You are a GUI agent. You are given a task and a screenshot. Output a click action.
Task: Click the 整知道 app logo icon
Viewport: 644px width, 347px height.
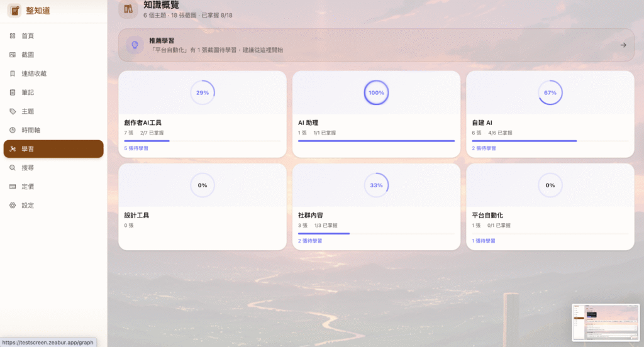(14, 11)
